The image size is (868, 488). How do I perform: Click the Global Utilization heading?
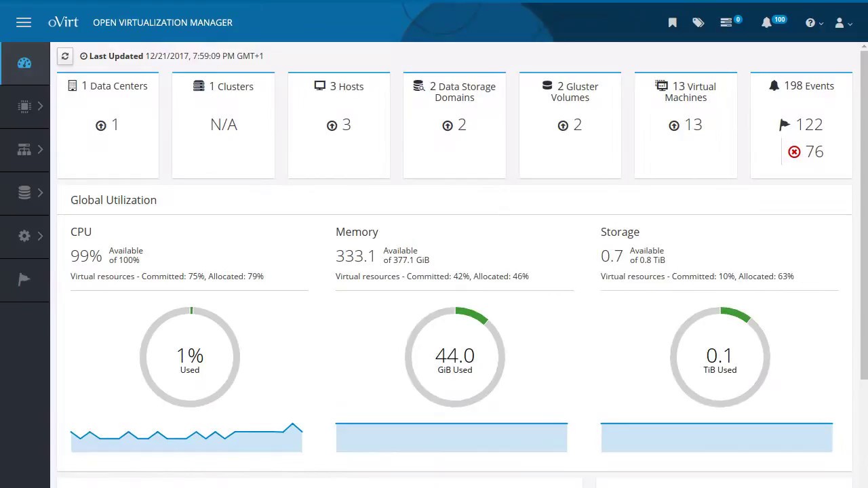pos(113,200)
